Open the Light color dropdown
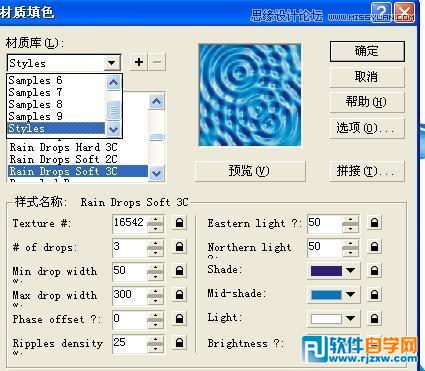 pyautogui.click(x=350, y=319)
